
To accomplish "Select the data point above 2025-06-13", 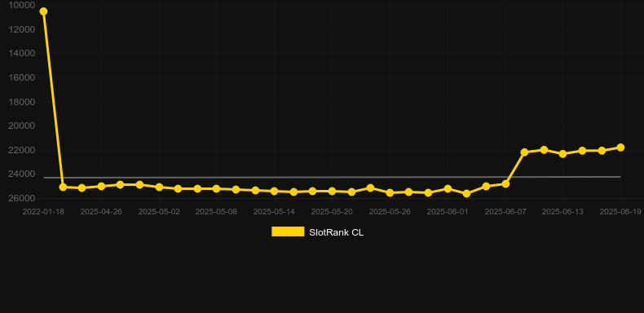I will [562, 153].
